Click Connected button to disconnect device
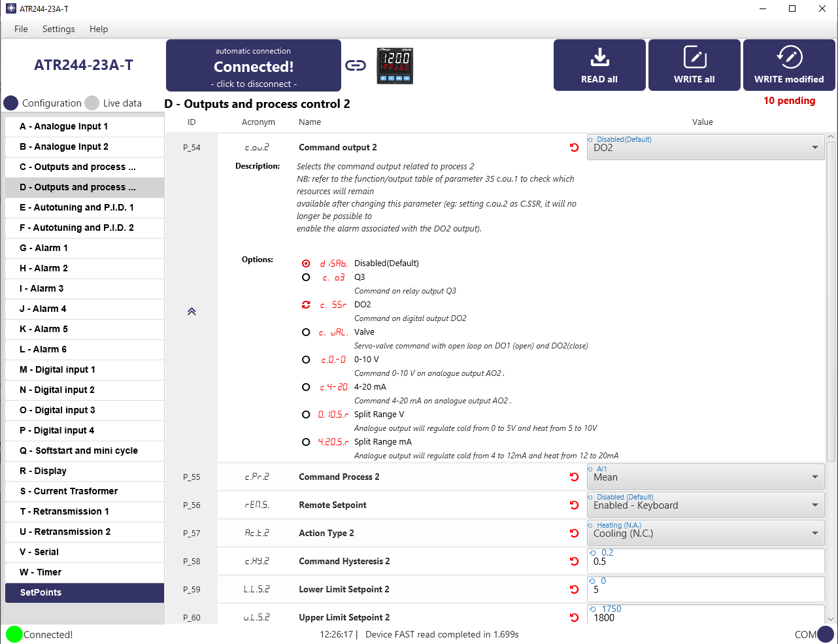The height and width of the screenshot is (644, 838). [254, 65]
